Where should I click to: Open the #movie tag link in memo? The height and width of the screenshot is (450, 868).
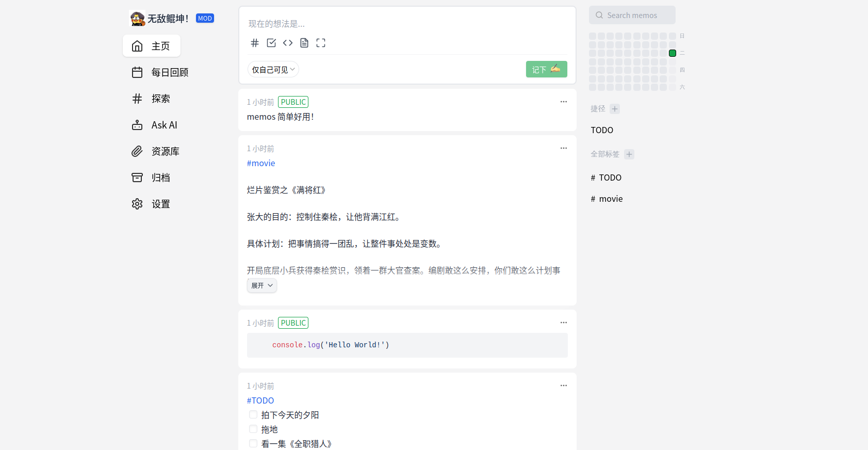(261, 163)
